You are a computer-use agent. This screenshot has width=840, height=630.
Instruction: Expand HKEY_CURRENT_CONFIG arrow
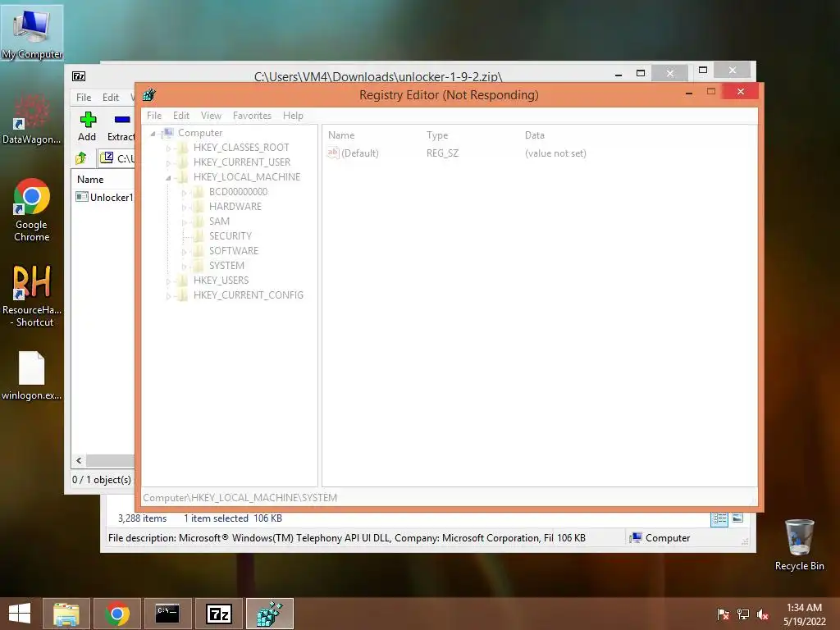click(168, 295)
